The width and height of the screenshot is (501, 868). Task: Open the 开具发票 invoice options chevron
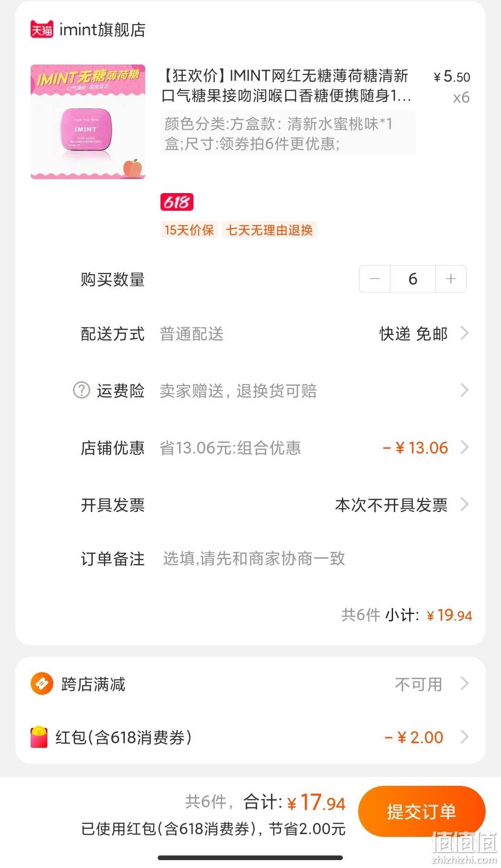464,505
